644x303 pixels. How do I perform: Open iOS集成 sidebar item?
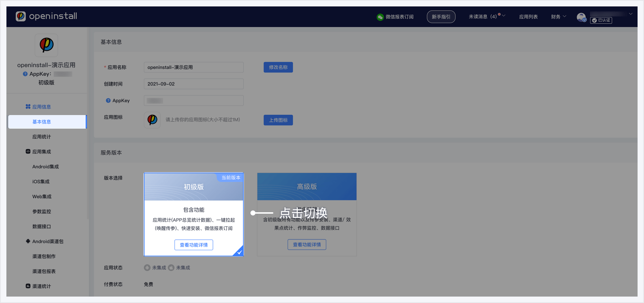[x=41, y=182]
